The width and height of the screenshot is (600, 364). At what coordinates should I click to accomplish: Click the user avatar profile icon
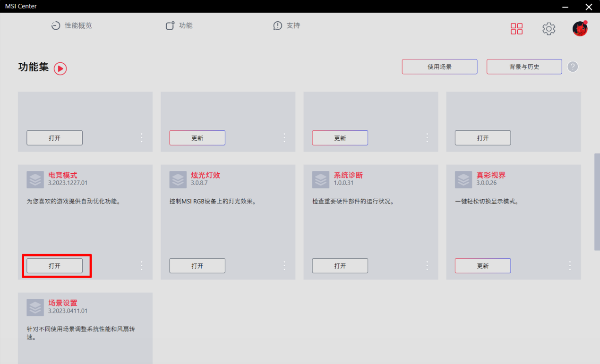coord(580,29)
